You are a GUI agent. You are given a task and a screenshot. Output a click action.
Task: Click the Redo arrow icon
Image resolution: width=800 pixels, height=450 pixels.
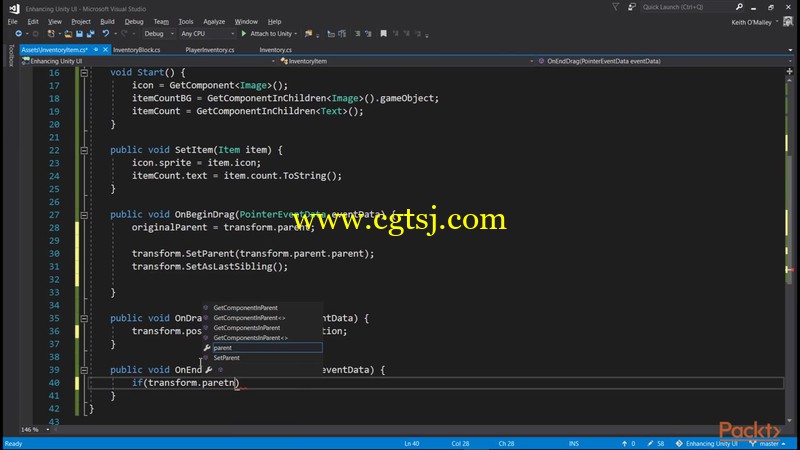[124, 34]
